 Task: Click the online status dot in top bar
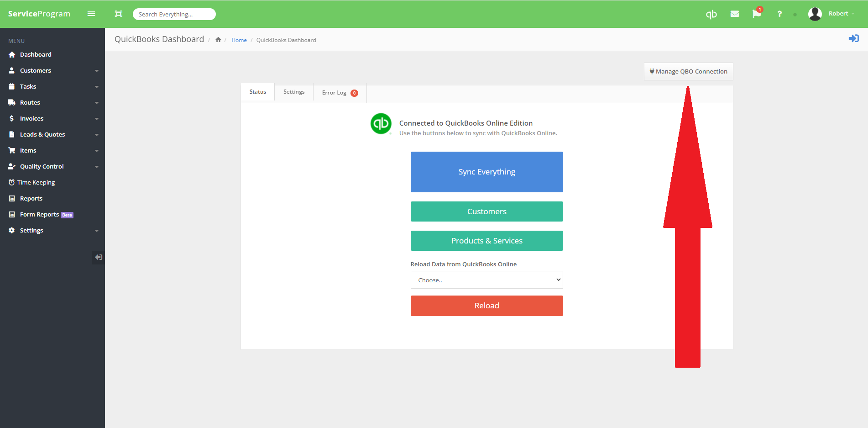(x=795, y=15)
